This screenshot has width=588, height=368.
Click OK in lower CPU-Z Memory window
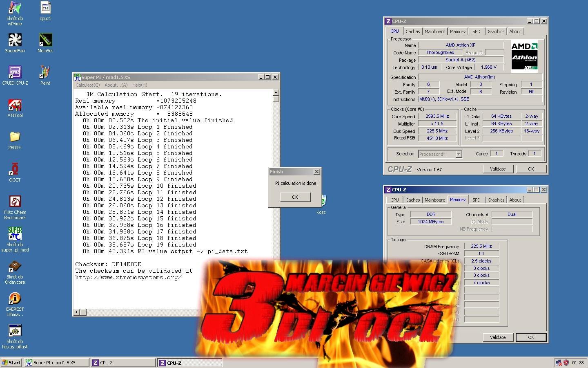(x=531, y=337)
